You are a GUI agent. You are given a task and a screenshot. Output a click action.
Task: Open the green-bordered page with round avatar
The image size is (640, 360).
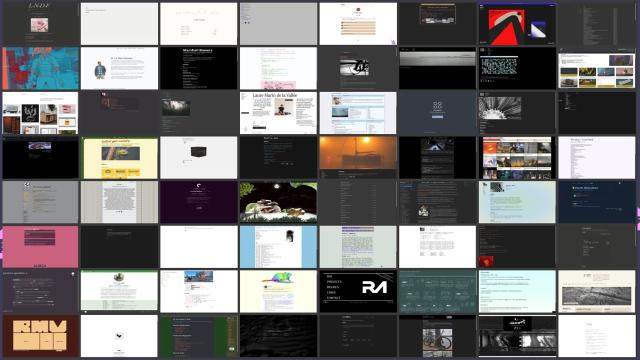[x=119, y=291]
